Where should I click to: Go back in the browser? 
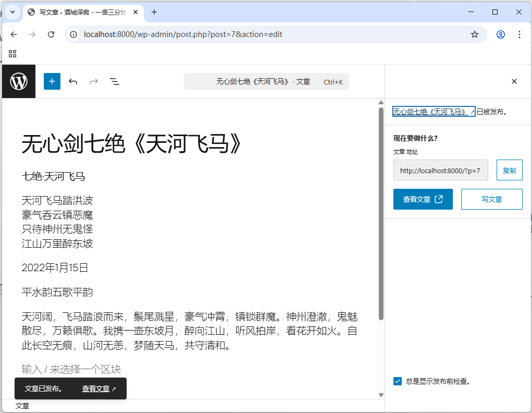14,34
